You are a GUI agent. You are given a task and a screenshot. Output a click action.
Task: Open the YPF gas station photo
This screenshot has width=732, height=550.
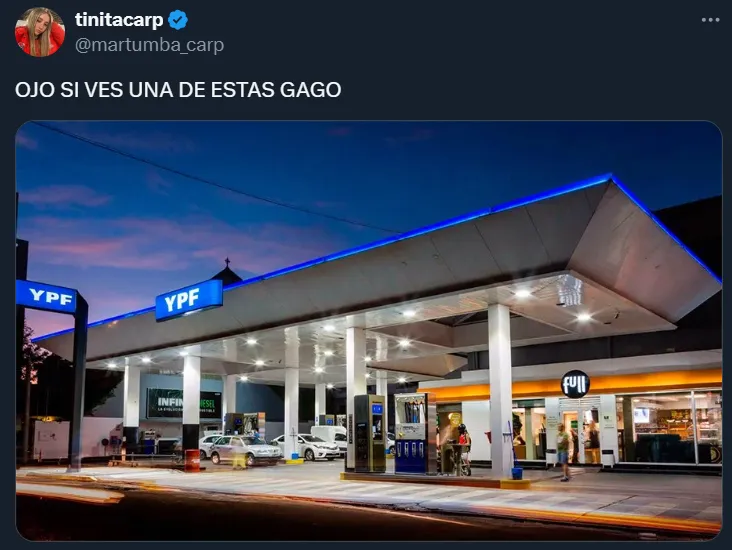[x=369, y=331]
